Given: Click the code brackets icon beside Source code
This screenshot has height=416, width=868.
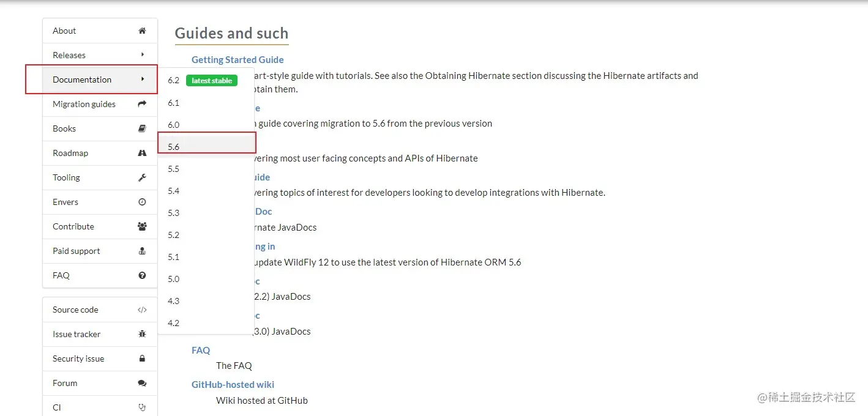Looking at the screenshot, I should point(142,310).
